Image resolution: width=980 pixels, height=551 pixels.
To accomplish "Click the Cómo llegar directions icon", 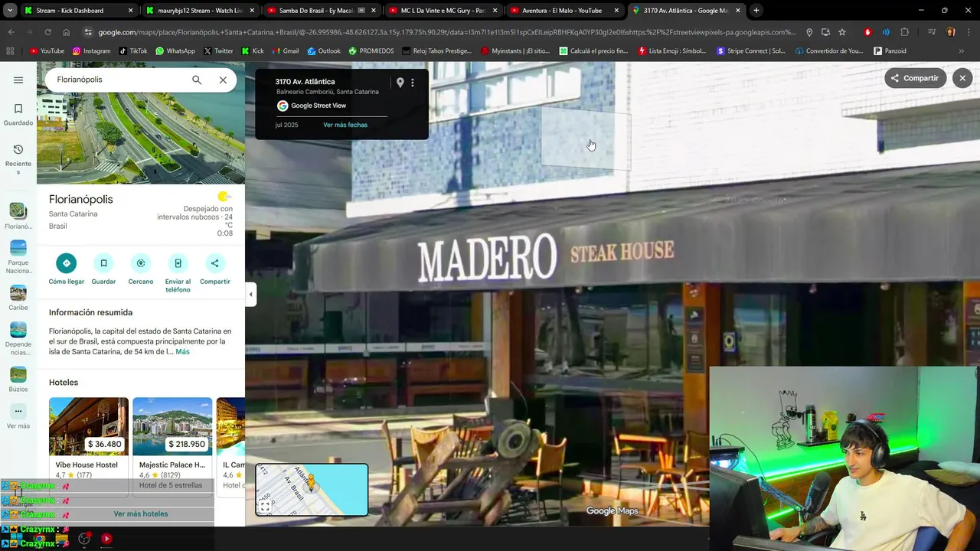I will point(67,263).
